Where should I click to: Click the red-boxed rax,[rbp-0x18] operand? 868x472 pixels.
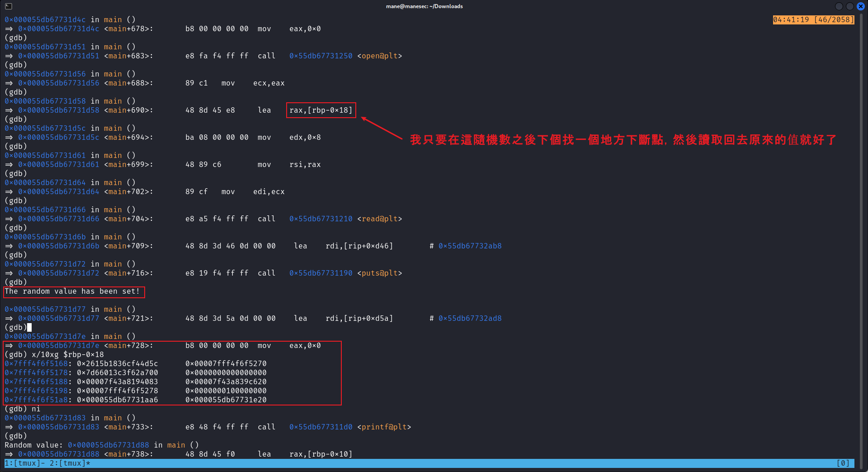(x=321, y=110)
